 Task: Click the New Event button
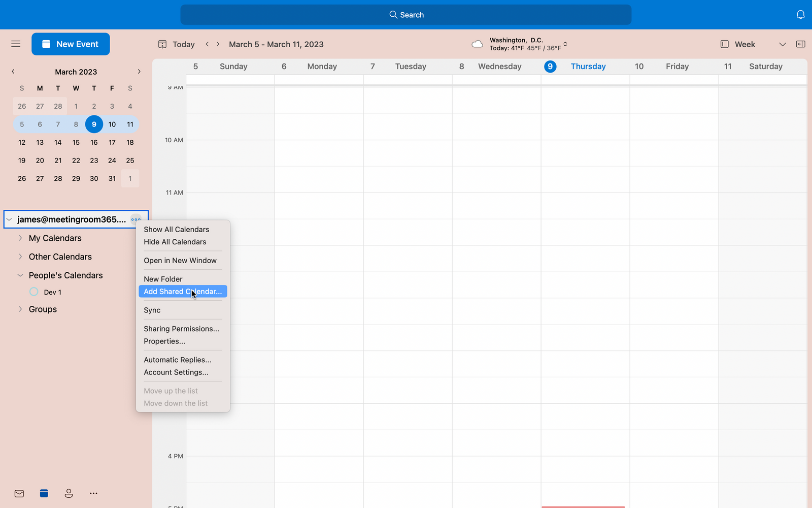71,44
